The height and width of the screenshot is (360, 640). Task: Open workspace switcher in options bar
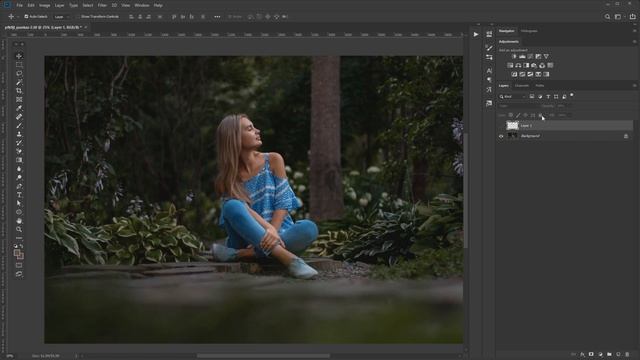(x=619, y=17)
